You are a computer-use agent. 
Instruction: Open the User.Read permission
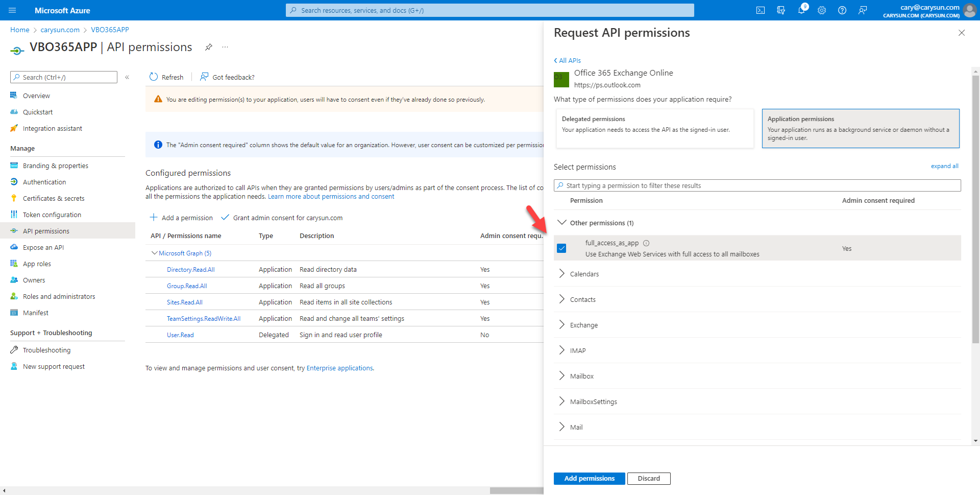[x=180, y=335]
